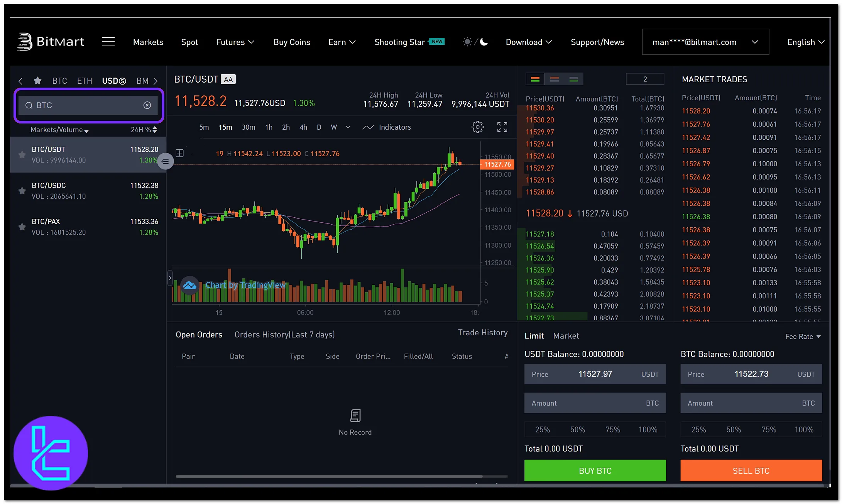Show asks only order book view
This screenshot has width=842, height=504.
tap(555, 79)
